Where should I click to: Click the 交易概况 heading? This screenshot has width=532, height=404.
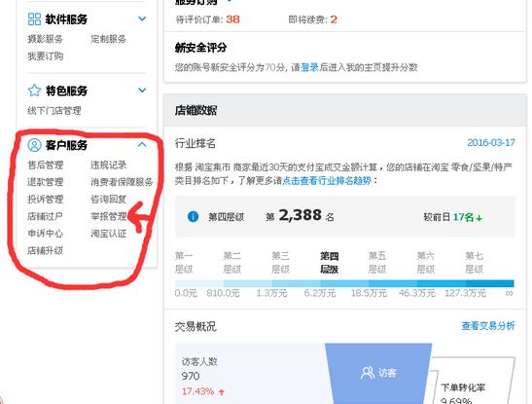(195, 326)
